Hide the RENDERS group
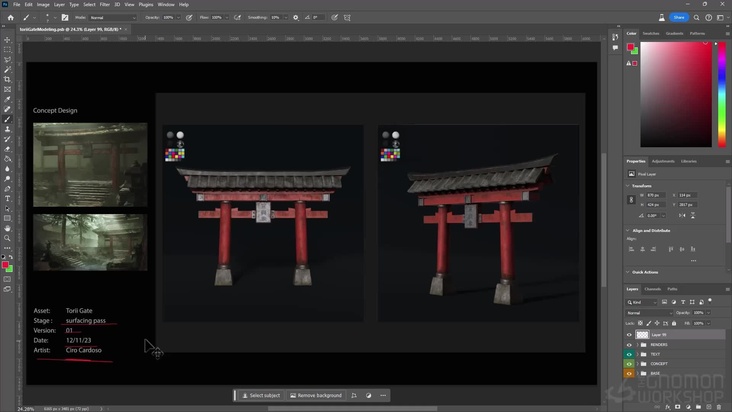The width and height of the screenshot is (732, 412). (x=629, y=345)
